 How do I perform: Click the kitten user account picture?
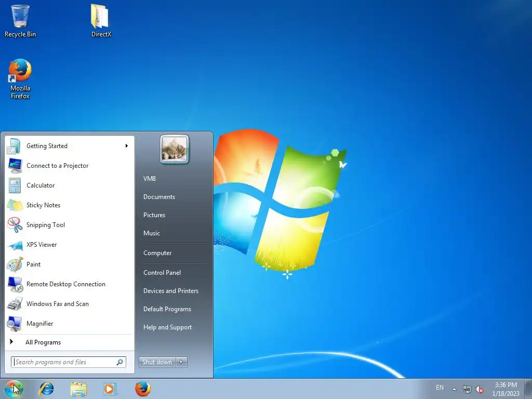pyautogui.click(x=175, y=149)
